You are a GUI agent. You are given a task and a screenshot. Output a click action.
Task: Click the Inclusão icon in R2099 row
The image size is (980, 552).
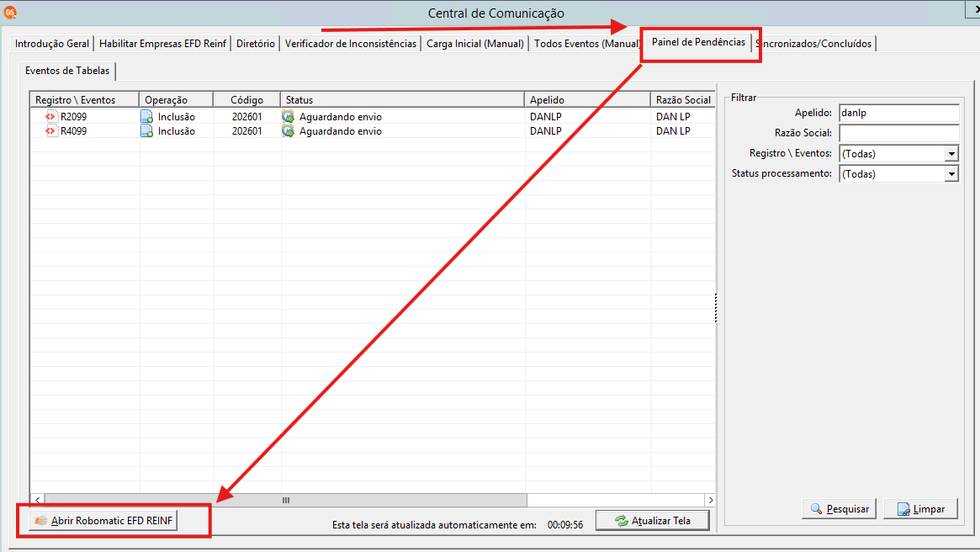147,116
